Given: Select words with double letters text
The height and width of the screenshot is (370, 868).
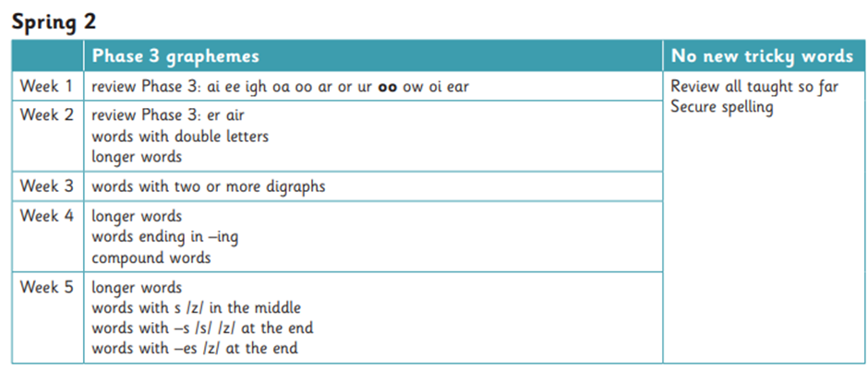Looking at the screenshot, I should (180, 136).
